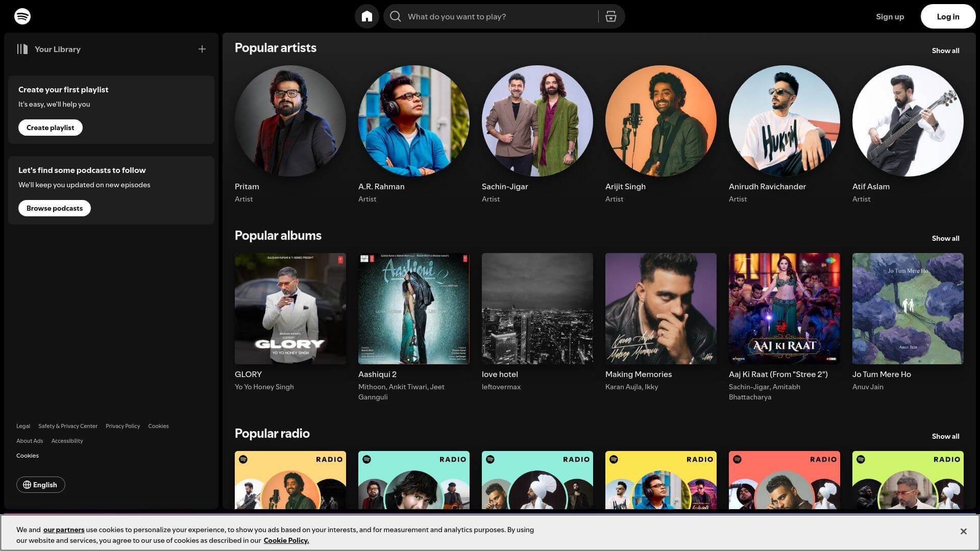The image size is (980, 551).
Task: Click 'Karan Aujla, Ikky' artist text
Action: (x=632, y=387)
